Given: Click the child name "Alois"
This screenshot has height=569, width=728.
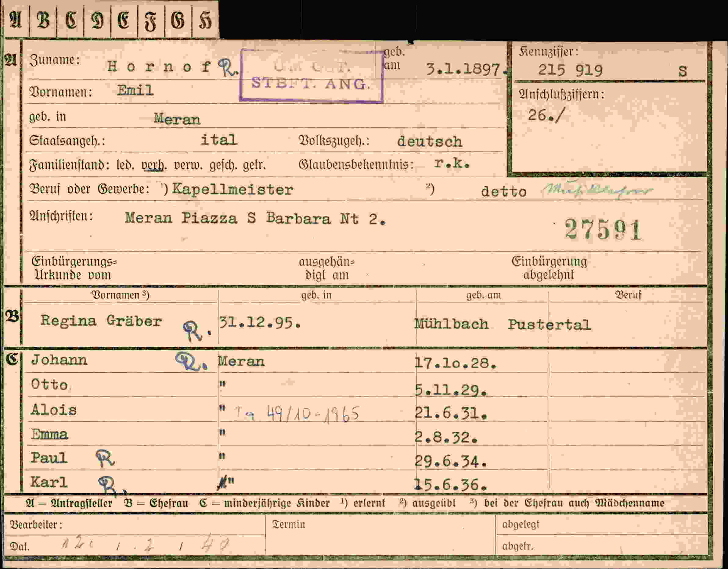Looking at the screenshot, I should pyautogui.click(x=54, y=410).
